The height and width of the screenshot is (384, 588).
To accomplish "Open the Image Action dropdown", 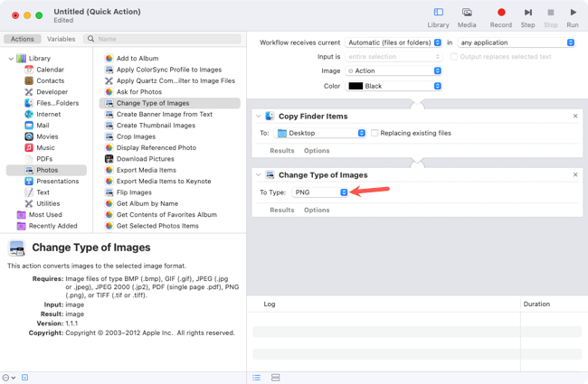I will [394, 70].
